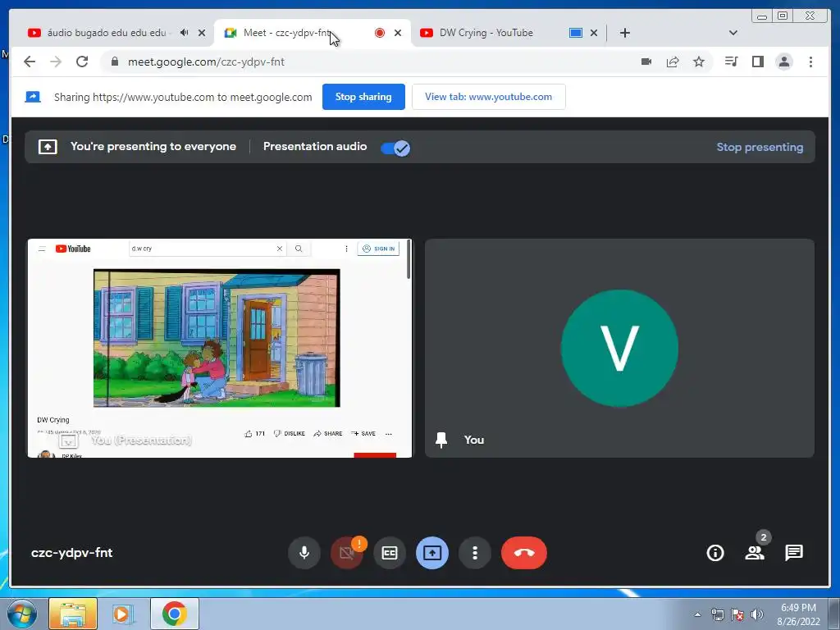Click the czc-ydpv-fnt meeting code text
Viewport: 840px width, 630px height.
(72, 553)
